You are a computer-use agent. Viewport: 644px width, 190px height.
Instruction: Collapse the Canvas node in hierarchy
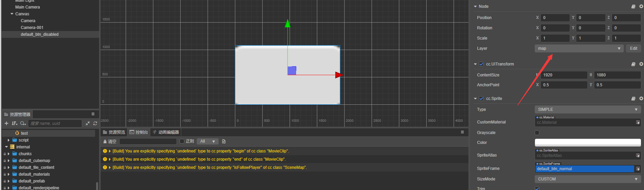point(12,14)
